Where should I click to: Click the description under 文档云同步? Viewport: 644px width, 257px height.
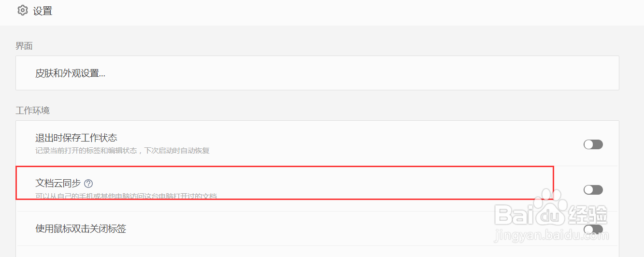(x=126, y=196)
